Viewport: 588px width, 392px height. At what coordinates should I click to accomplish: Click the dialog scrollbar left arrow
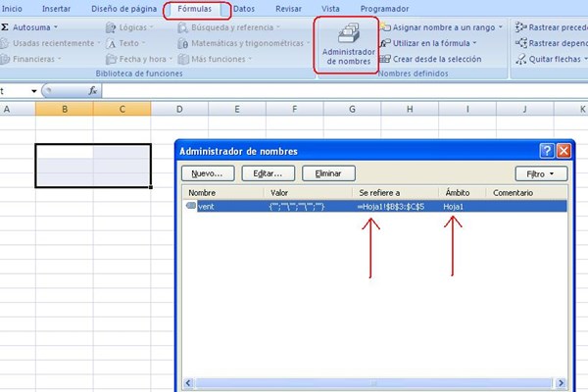(188, 383)
